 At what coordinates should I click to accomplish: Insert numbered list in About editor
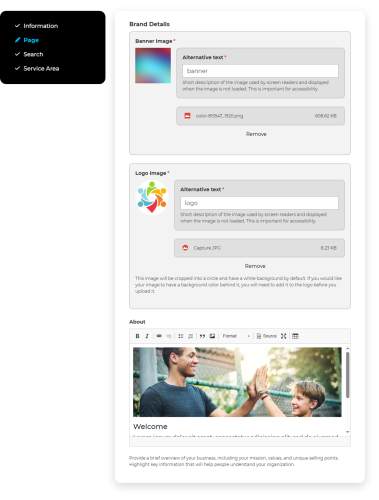pos(190,336)
